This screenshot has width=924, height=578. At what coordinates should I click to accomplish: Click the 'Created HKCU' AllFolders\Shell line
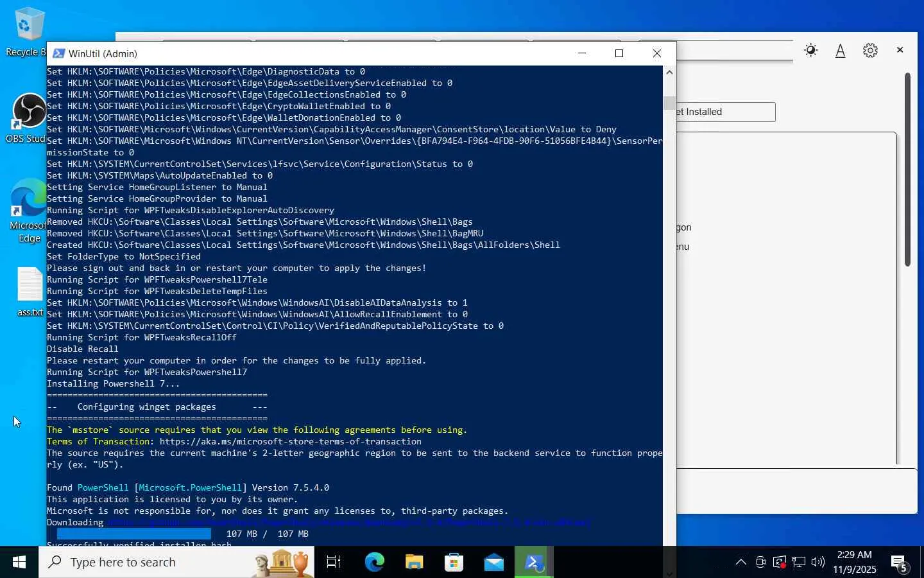pyautogui.click(x=304, y=245)
